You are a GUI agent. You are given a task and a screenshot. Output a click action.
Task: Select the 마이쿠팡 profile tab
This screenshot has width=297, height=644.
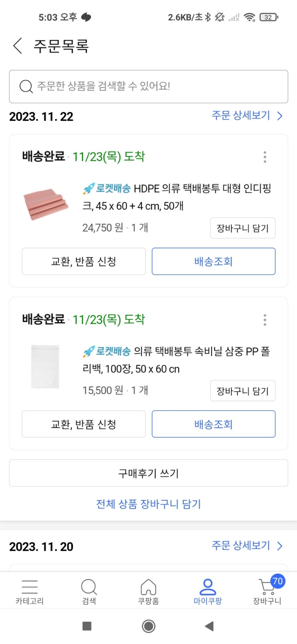tap(207, 591)
